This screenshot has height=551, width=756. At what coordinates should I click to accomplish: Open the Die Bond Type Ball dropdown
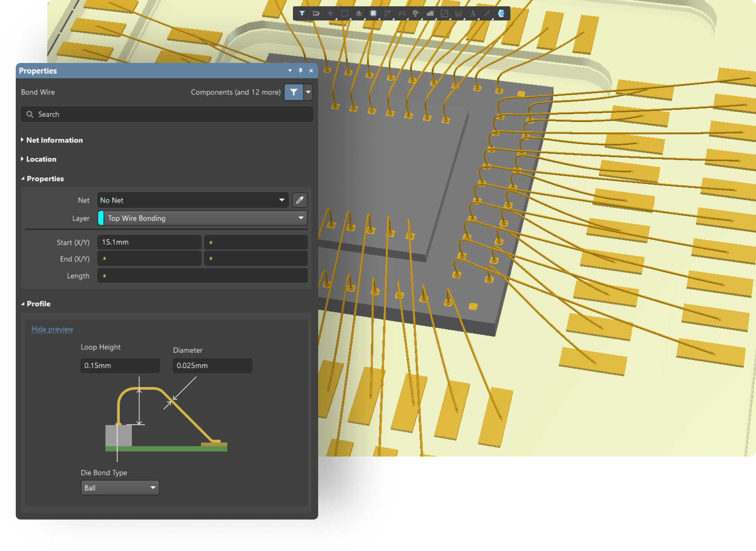(x=120, y=488)
